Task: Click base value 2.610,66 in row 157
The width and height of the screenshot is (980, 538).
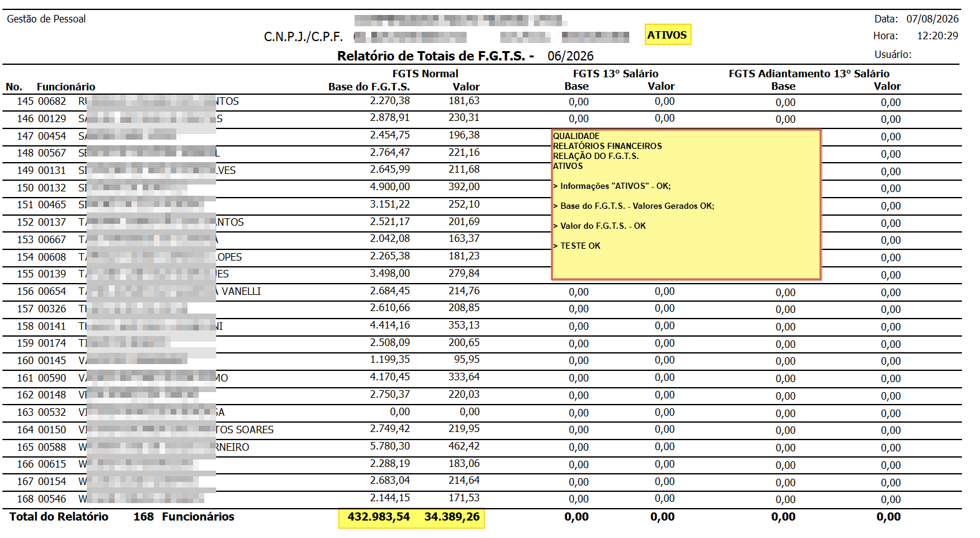Action: (389, 307)
